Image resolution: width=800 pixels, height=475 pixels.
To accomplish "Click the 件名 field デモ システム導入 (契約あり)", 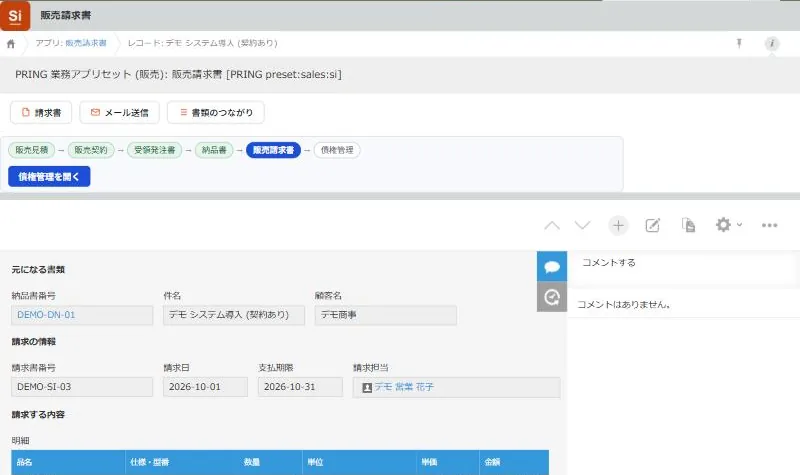I will tap(234, 315).
